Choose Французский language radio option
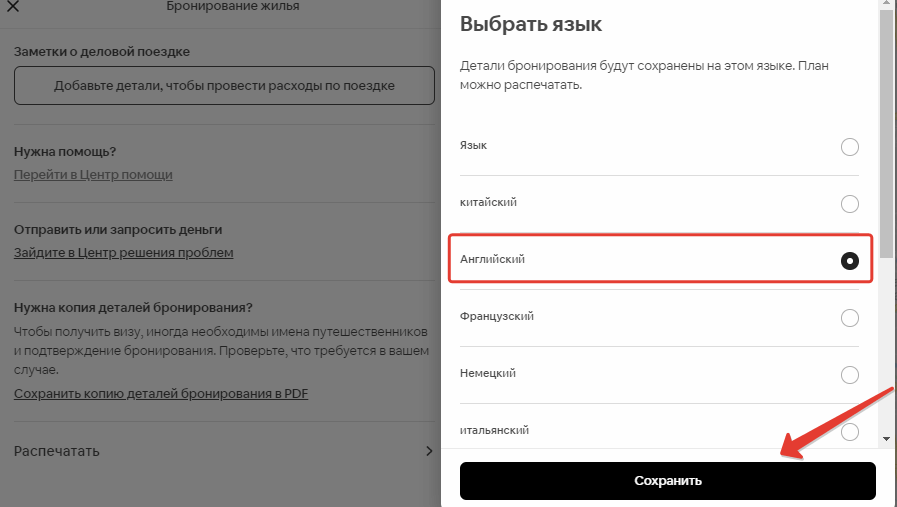This screenshot has height=507, width=897. click(x=849, y=318)
